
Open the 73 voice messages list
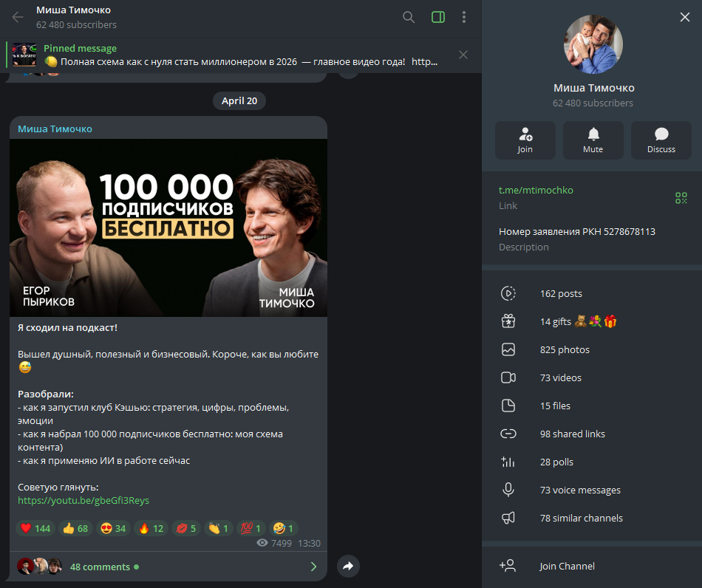point(579,490)
